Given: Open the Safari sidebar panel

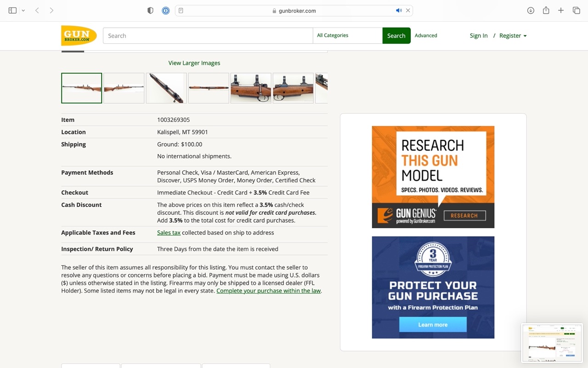Looking at the screenshot, I should (x=12, y=11).
